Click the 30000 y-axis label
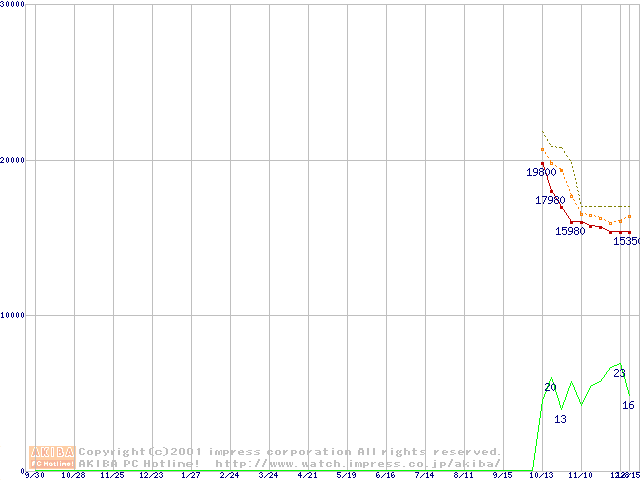This screenshot has height=480, width=640. pos(12,4)
